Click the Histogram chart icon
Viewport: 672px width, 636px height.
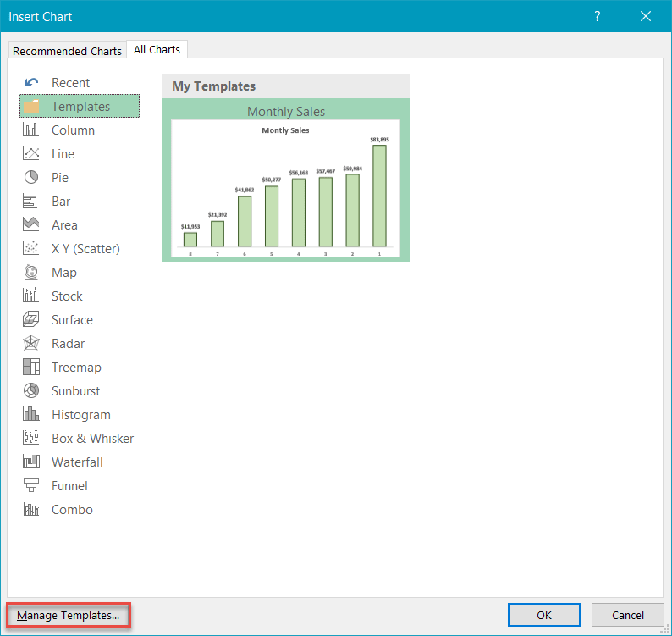(x=30, y=414)
